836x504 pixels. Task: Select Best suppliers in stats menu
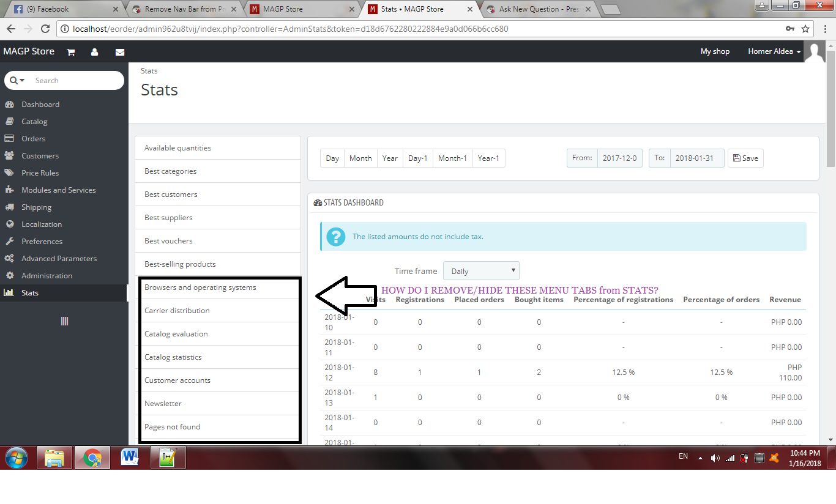[x=218, y=218]
